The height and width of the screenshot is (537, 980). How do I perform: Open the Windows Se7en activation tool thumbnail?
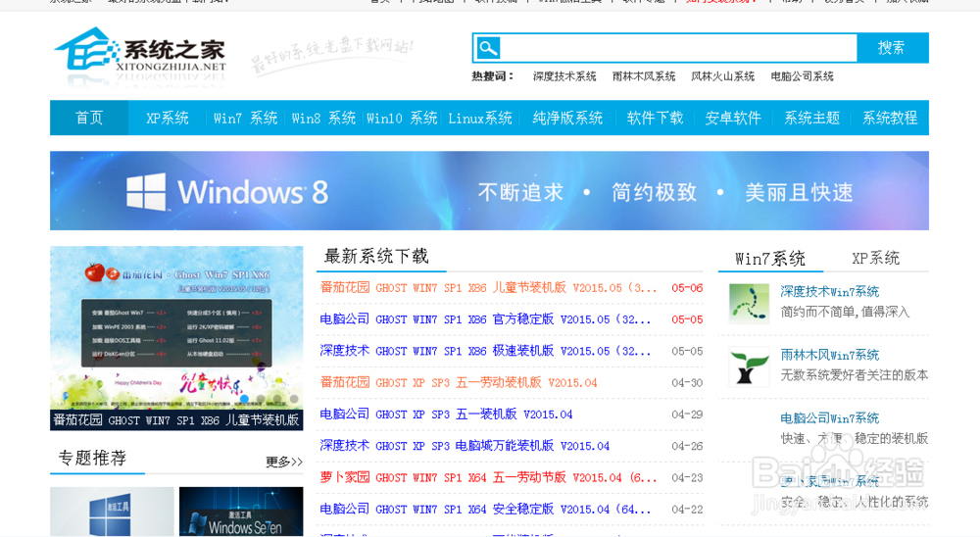coord(241,512)
